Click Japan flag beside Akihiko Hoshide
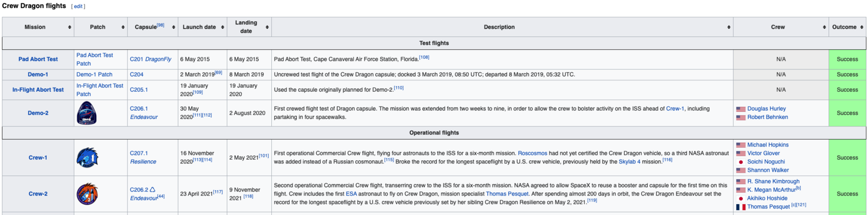Screen dimensions: 868x215 coord(741,198)
